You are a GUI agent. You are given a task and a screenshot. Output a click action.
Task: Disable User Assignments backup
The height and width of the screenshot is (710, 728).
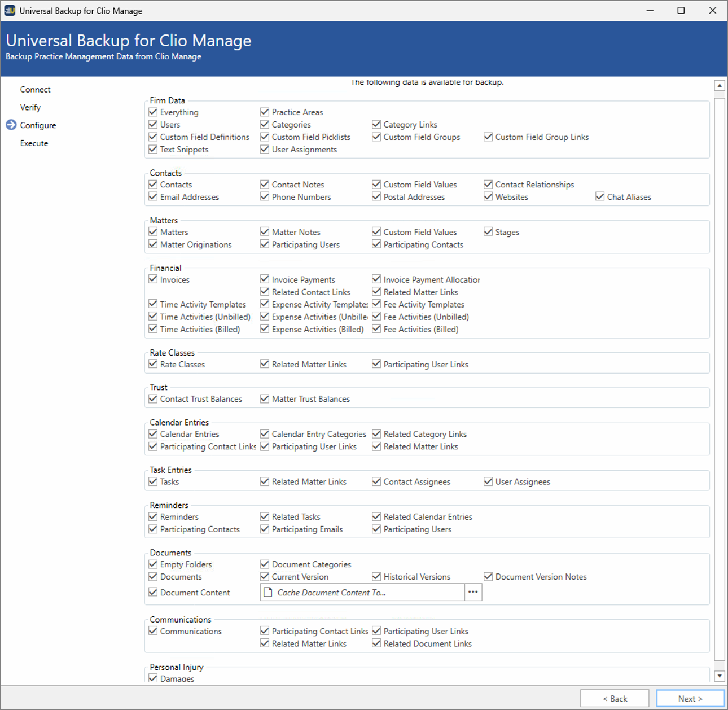(265, 149)
